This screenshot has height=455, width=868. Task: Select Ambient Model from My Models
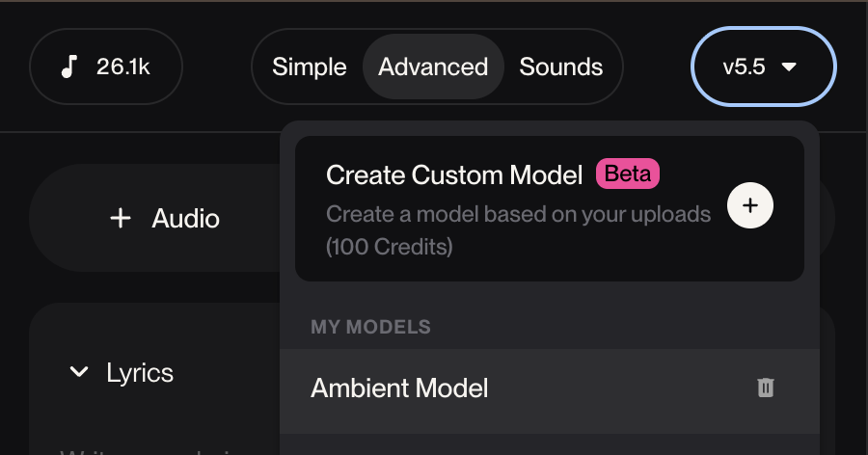399,388
